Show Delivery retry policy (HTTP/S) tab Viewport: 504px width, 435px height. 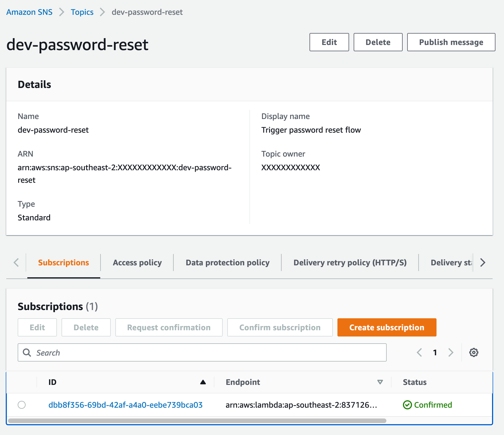350,262
